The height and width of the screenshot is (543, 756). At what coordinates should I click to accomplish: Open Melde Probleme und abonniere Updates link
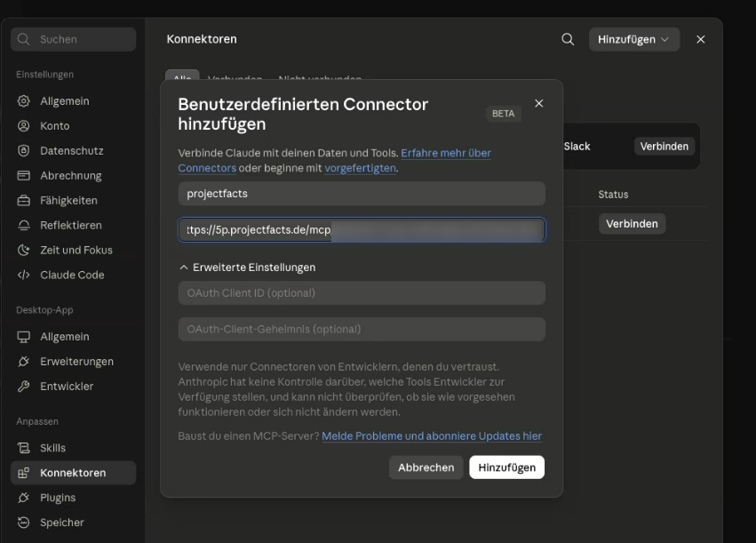pos(432,436)
